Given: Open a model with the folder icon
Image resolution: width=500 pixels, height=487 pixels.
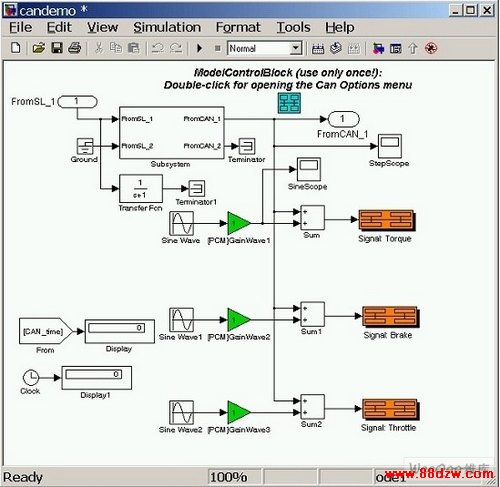Looking at the screenshot, I should click(x=39, y=48).
